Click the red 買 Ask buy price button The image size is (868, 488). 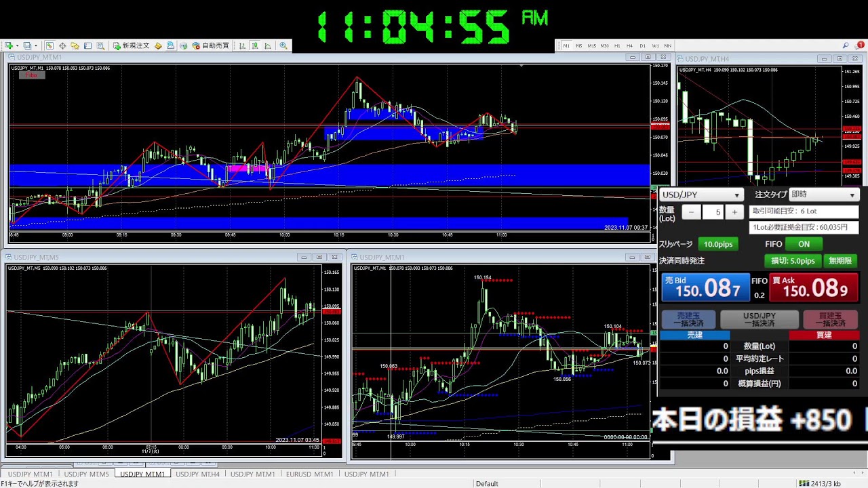point(814,287)
